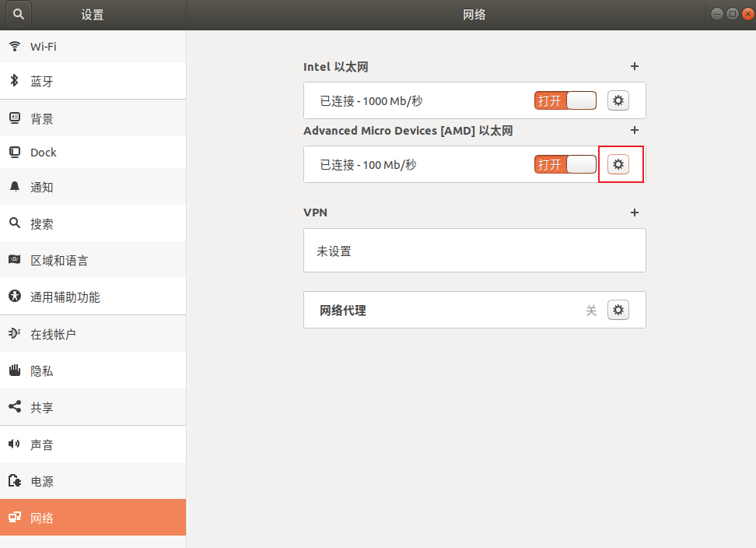The height and width of the screenshot is (548, 756).
Task: Select 通知 in sidebar
Action: coord(93,187)
